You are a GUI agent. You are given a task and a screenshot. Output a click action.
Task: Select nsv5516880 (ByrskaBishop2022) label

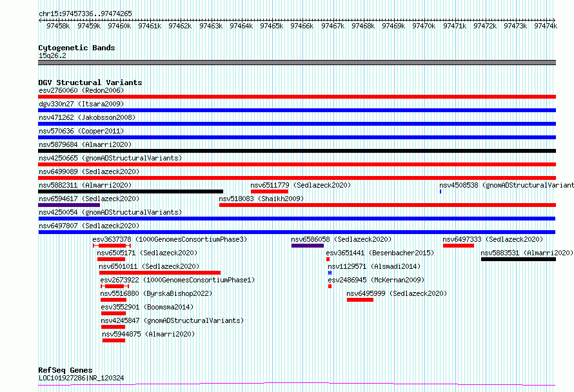156,293
